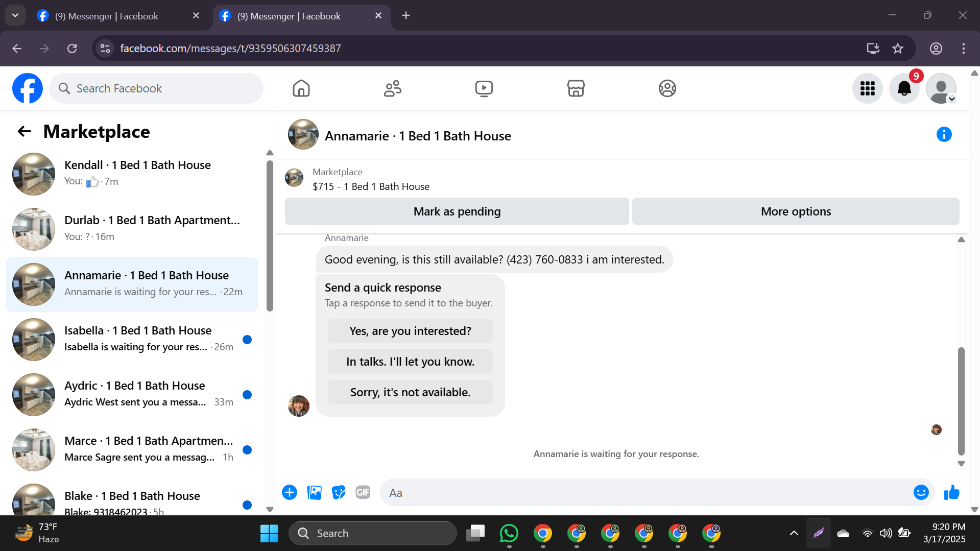Viewport: 980px width, 551px height.
Task: Open the Chrome profile icon
Action: pyautogui.click(x=936, y=49)
